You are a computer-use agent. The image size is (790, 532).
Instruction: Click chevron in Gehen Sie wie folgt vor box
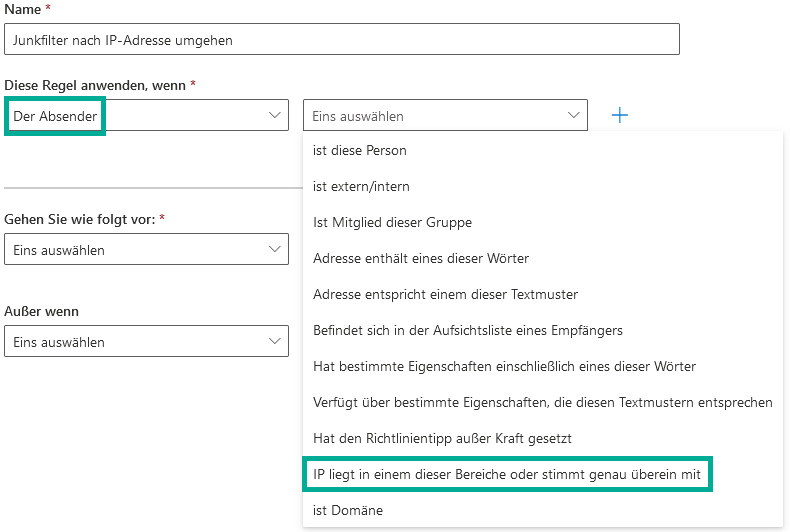pos(275,249)
